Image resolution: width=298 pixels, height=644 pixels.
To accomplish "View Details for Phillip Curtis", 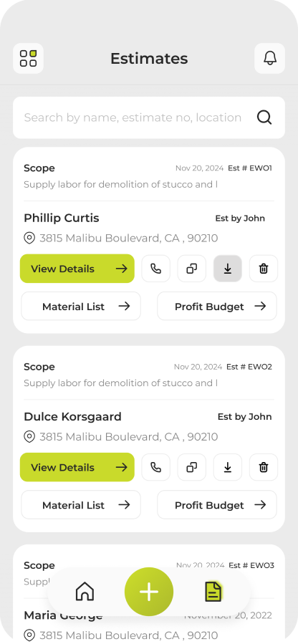I will coord(77,269).
